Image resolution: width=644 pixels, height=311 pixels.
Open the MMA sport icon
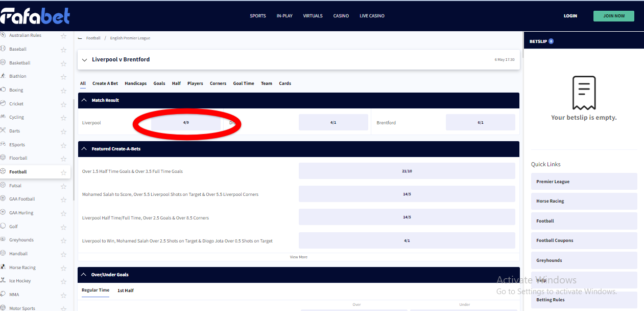pyautogui.click(x=3, y=295)
